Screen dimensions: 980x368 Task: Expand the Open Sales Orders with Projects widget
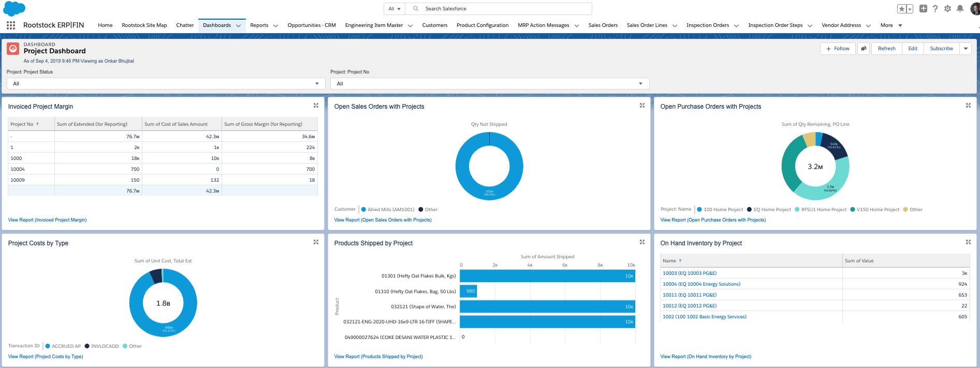coord(642,106)
